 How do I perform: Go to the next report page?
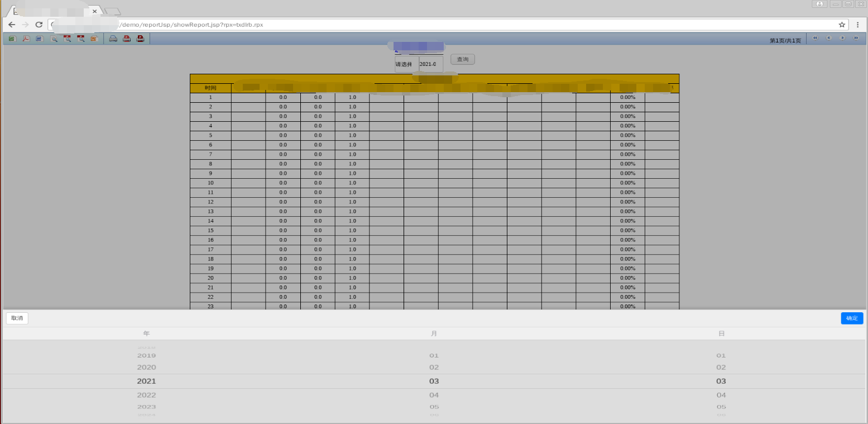[842, 38]
